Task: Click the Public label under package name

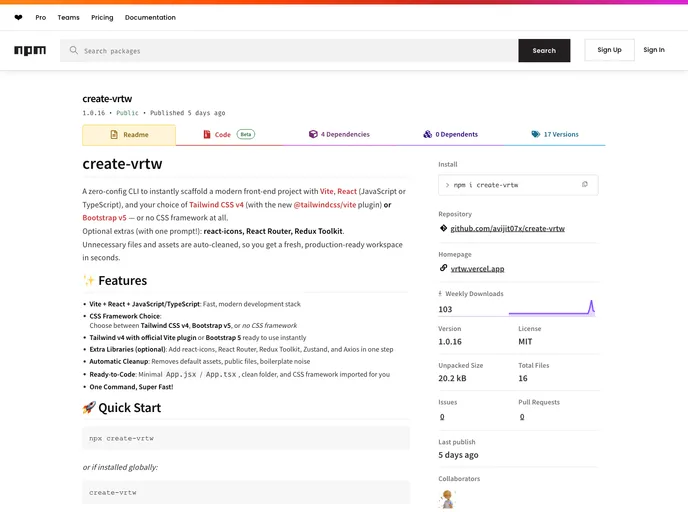Action: click(127, 113)
